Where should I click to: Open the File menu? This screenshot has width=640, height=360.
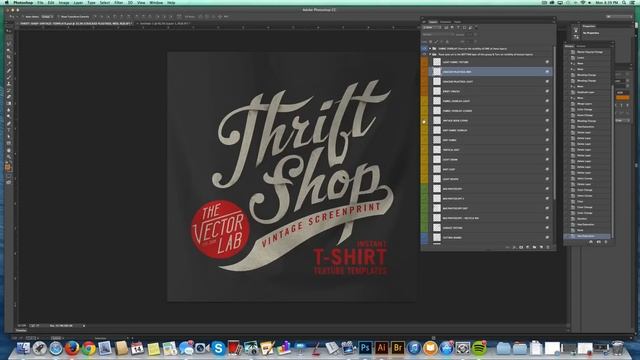40,2
